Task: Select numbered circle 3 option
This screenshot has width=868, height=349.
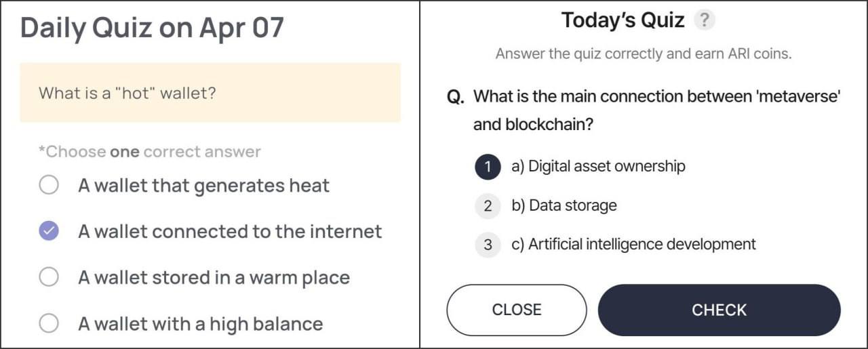Action: point(488,245)
